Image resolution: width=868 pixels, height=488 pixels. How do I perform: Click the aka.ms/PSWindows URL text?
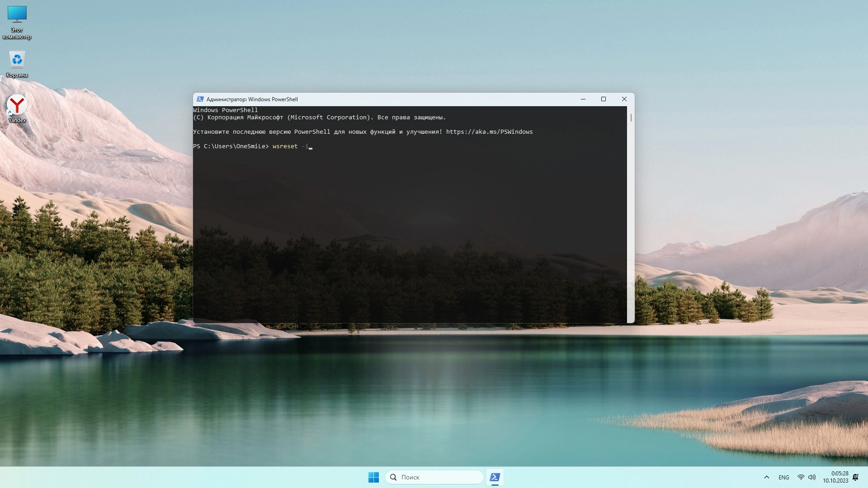489,132
